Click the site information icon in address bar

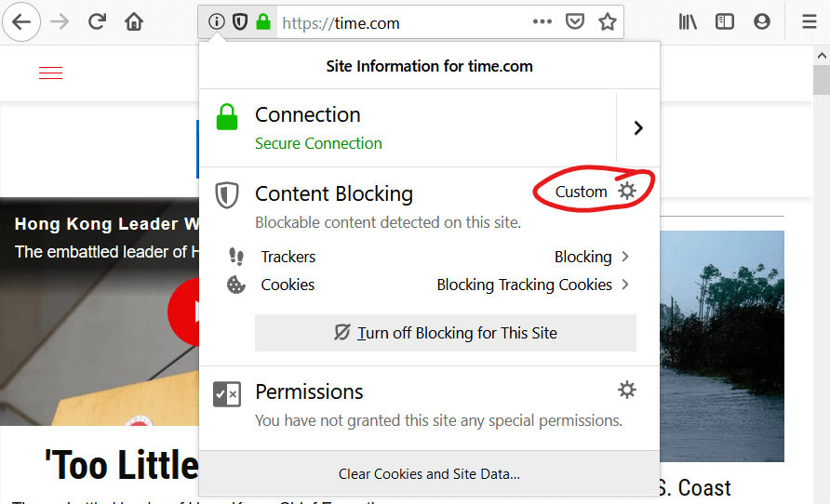217,22
